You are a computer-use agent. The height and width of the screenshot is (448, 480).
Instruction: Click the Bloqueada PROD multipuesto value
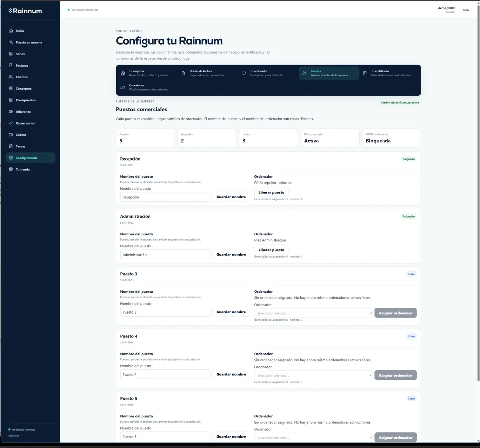pos(378,141)
